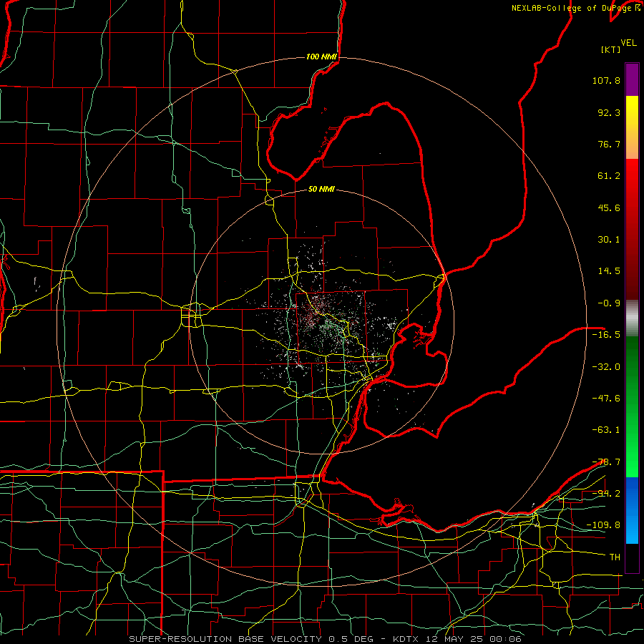Click the VEL legend title
The image size is (644, 644).
pos(629,43)
